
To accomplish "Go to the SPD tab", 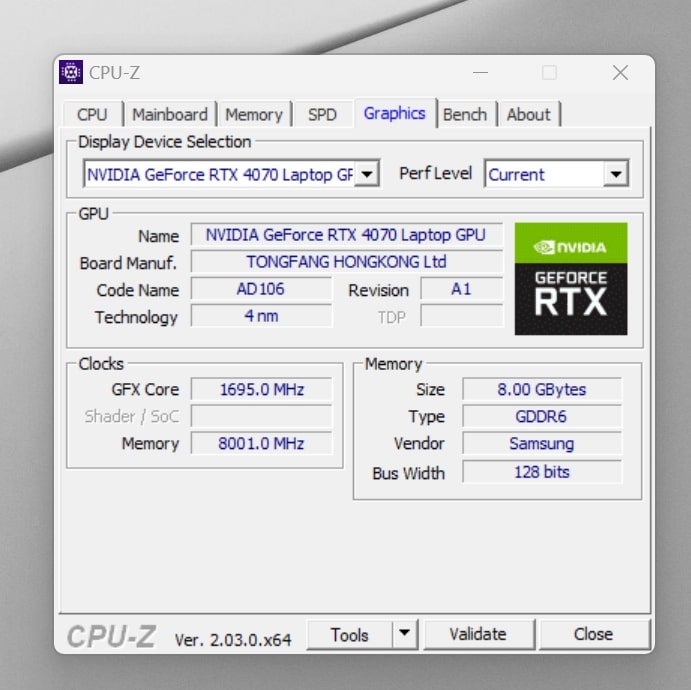I will tap(322, 114).
